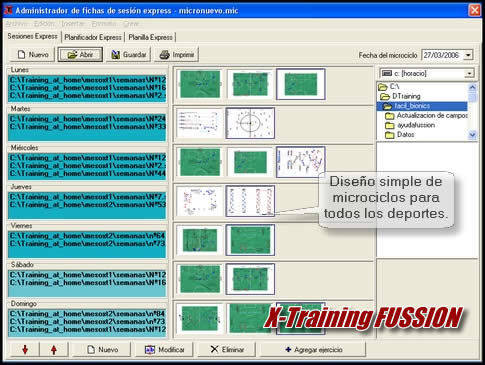Expand the c: [horacio] drive selector
Viewport: 485px width, 365px height.
(469, 73)
